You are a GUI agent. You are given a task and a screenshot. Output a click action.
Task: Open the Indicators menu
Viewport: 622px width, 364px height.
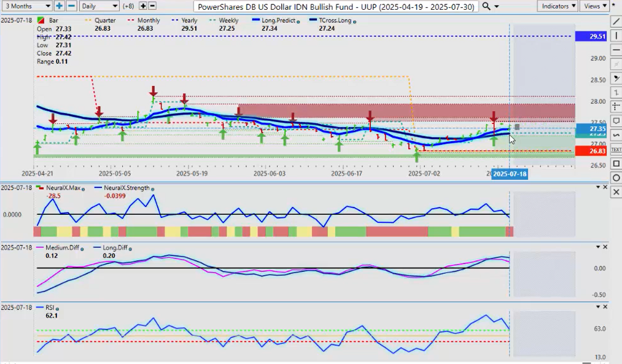click(x=558, y=6)
